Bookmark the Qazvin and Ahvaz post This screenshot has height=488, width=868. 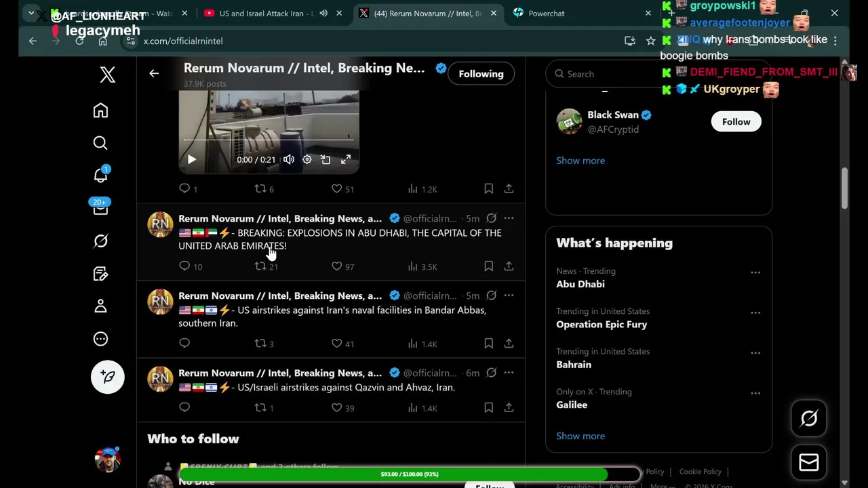pos(488,407)
